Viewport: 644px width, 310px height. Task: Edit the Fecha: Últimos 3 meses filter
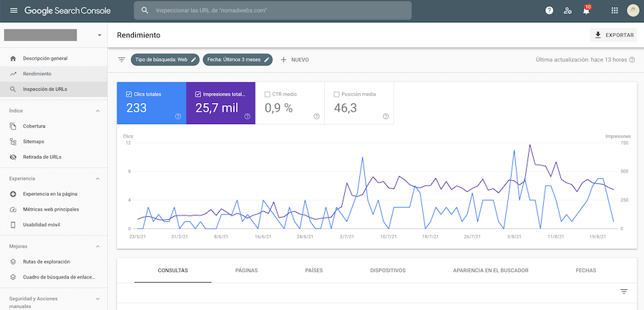point(238,59)
